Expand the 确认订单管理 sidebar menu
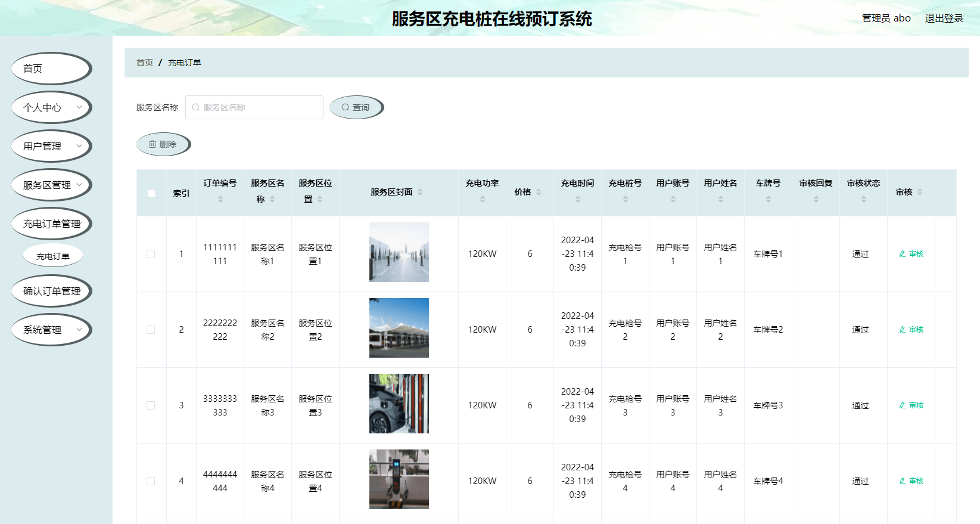The height and width of the screenshot is (524, 980). (51, 291)
